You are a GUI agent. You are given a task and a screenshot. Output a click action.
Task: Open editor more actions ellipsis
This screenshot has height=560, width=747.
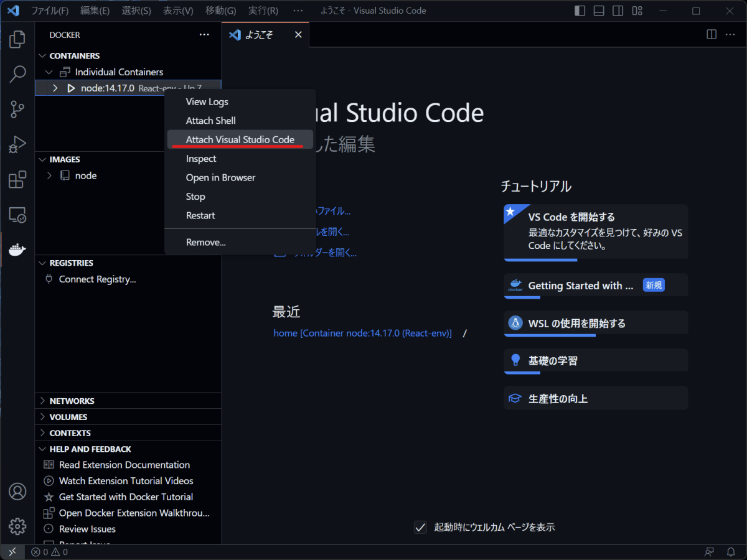pos(731,35)
